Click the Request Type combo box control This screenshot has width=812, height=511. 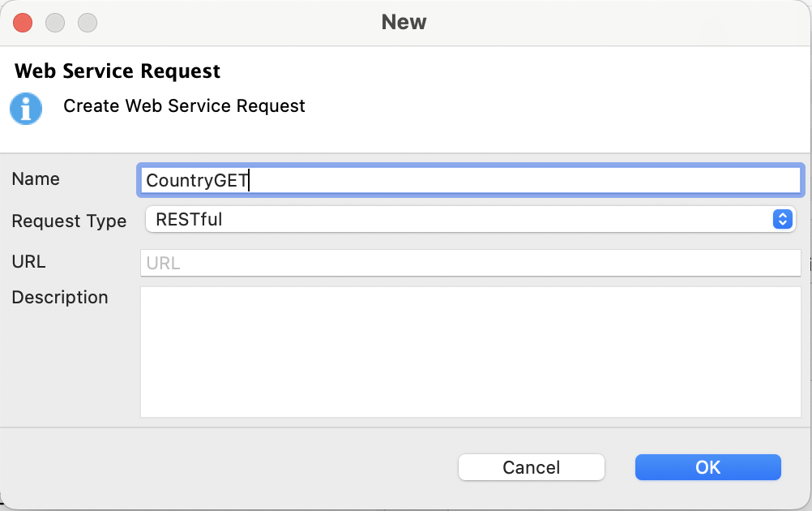coord(470,219)
